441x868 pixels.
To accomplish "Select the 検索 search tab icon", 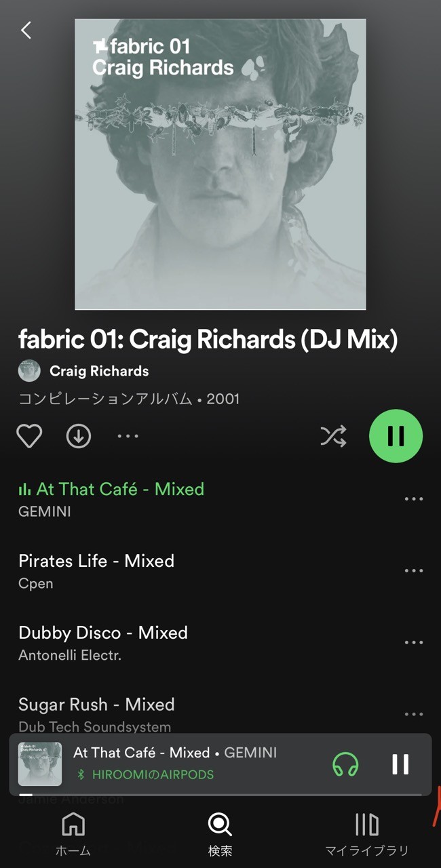I will click(220, 825).
